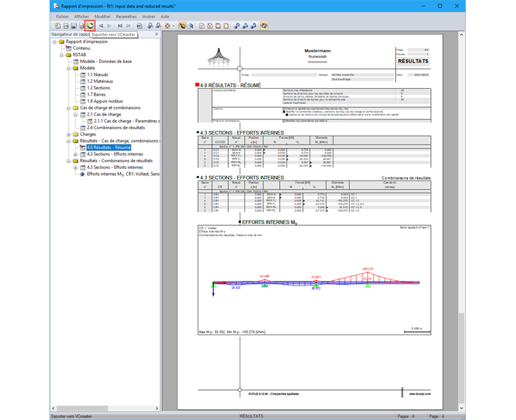Click the zoom in magnifier icon
Screen dimensions: 516x420
coord(151,26)
